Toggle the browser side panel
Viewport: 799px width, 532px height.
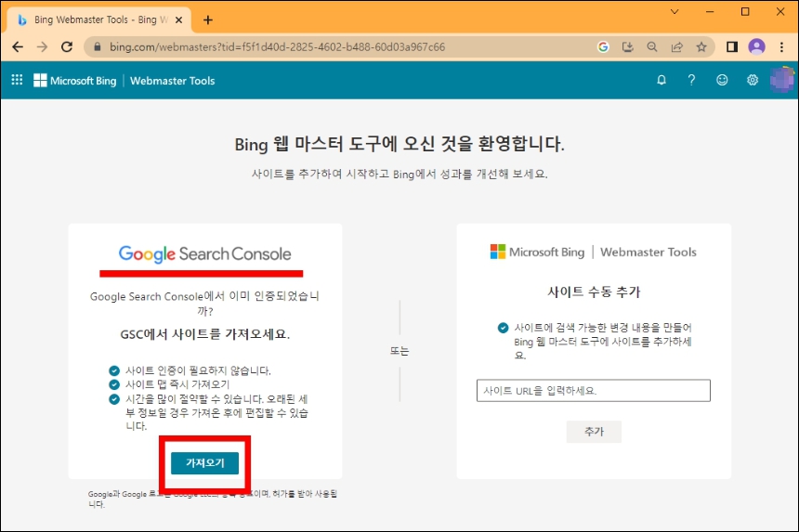tap(732, 46)
